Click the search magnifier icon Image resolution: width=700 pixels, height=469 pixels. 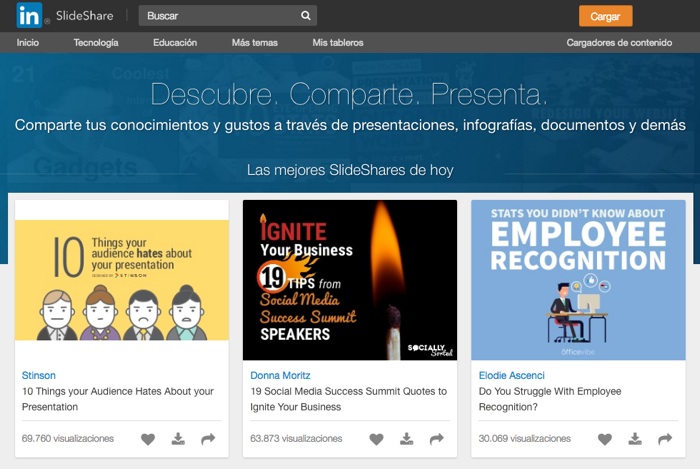(x=305, y=16)
